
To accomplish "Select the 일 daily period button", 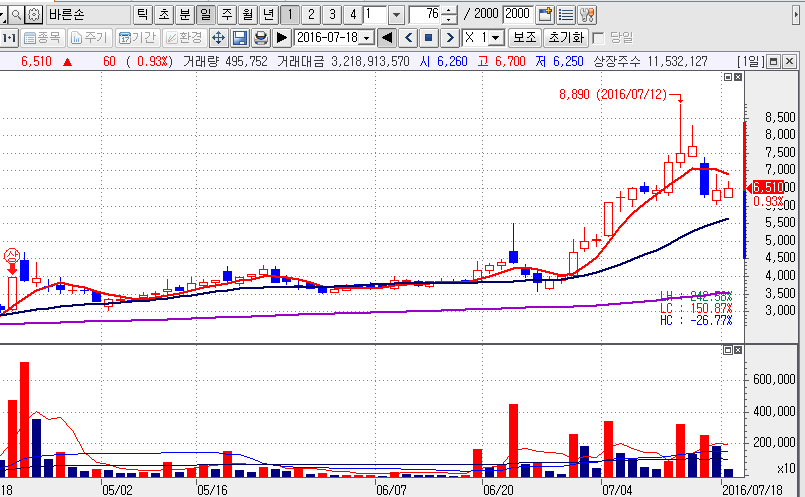I will pyautogui.click(x=205, y=14).
